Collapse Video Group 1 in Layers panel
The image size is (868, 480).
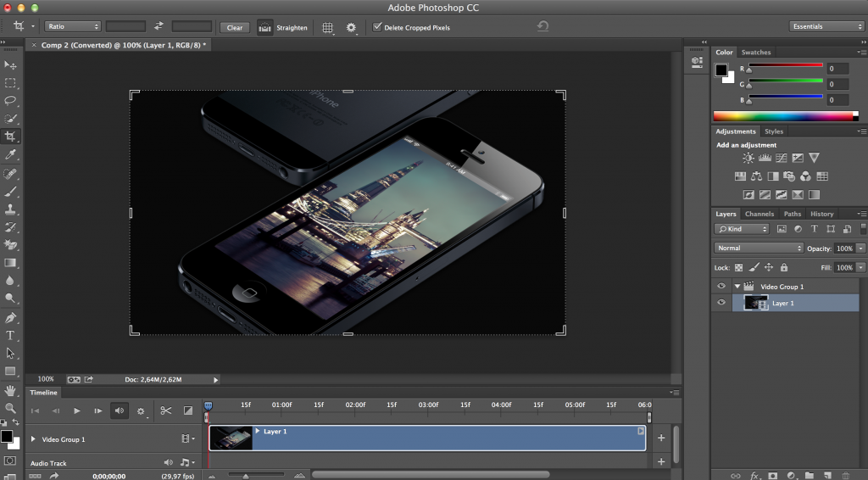click(x=737, y=287)
